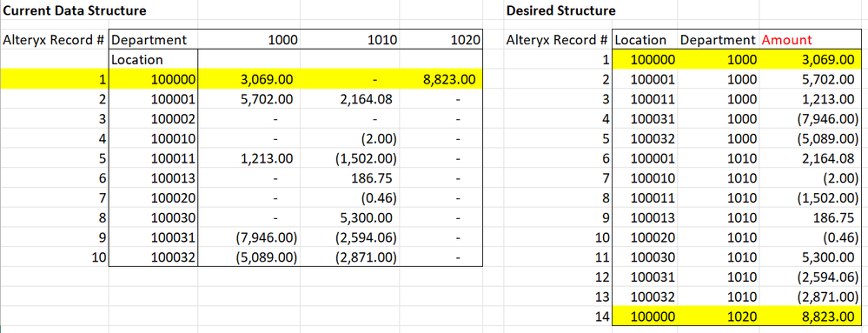Select "Location" cell beneath Department in Current table
Viewport: 868px width, 333px height.
pyautogui.click(x=137, y=59)
